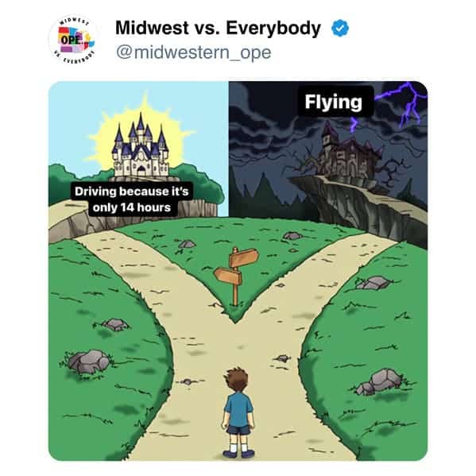Select the dark haunted castle
The width and height of the screenshot is (476, 476).
click(x=349, y=151)
